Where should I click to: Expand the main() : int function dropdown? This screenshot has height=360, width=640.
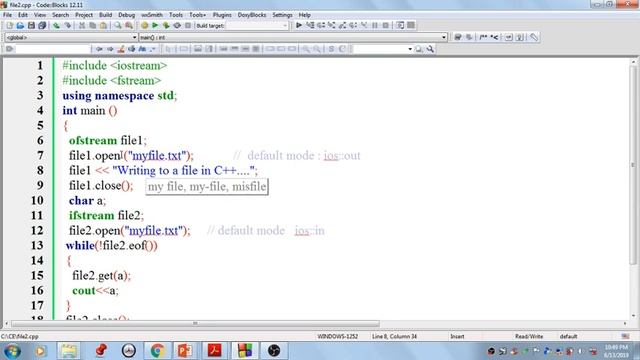coord(444,37)
